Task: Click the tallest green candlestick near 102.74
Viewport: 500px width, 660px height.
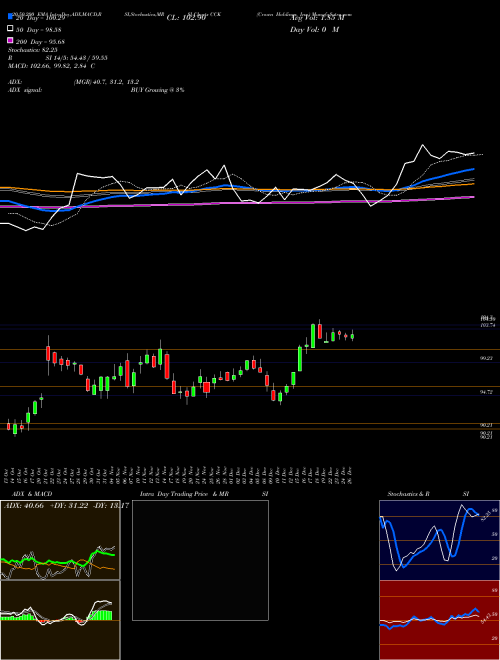Action: [x=313, y=336]
